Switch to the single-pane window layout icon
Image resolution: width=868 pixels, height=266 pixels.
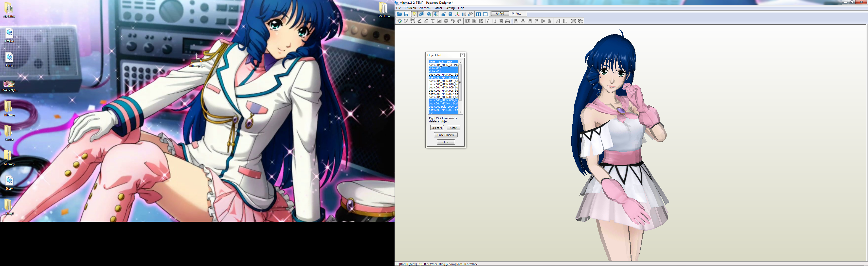(x=485, y=14)
